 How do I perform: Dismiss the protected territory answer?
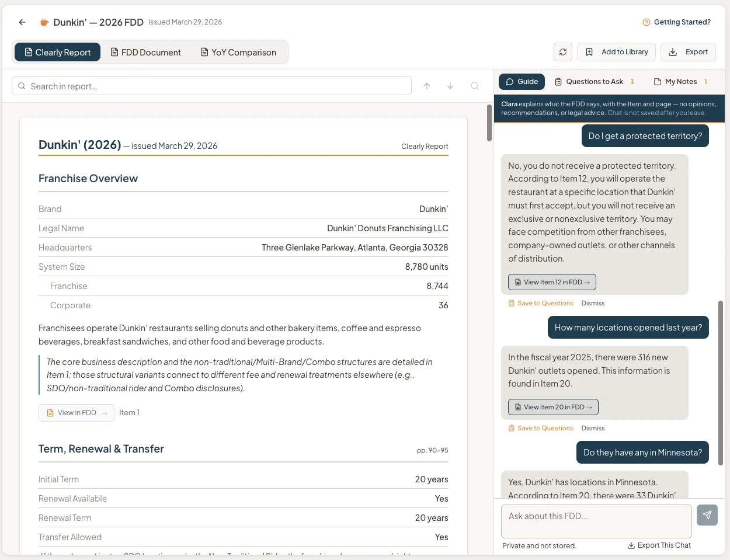(x=593, y=303)
